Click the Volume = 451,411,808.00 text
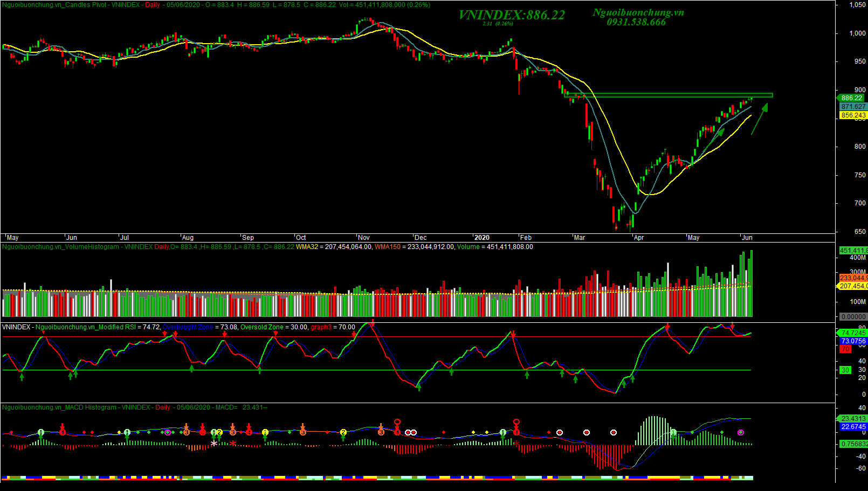This screenshot has width=868, height=491. [495, 247]
